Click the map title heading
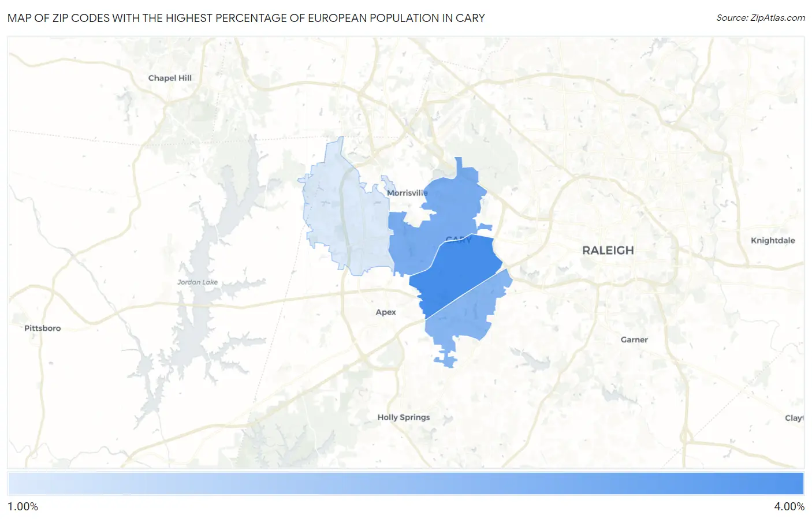This screenshot has height=519, width=812. (246, 18)
